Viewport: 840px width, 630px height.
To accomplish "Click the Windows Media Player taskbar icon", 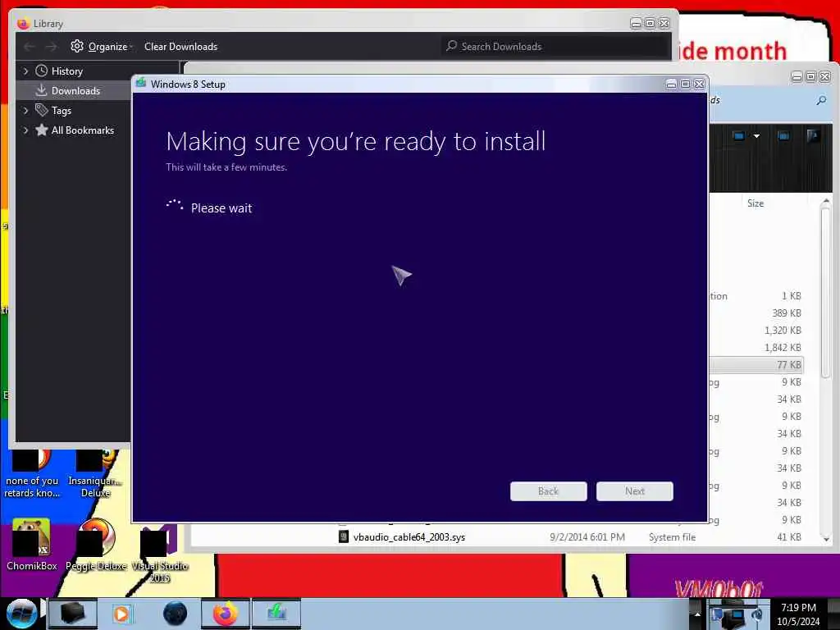I will coord(121,614).
